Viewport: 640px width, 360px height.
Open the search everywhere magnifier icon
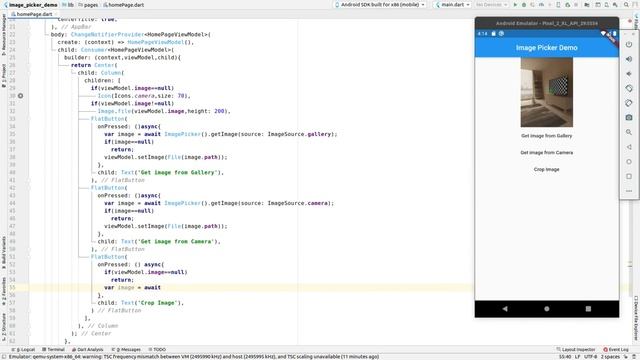coord(626,5)
